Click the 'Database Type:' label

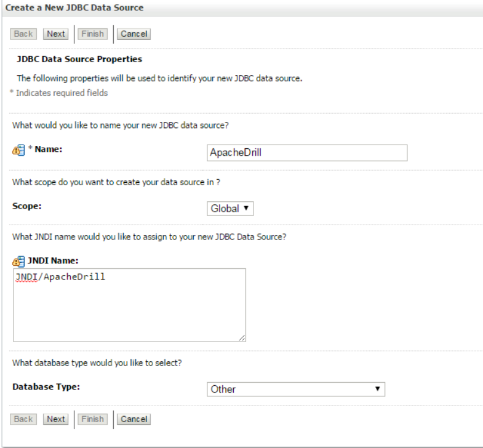click(46, 386)
